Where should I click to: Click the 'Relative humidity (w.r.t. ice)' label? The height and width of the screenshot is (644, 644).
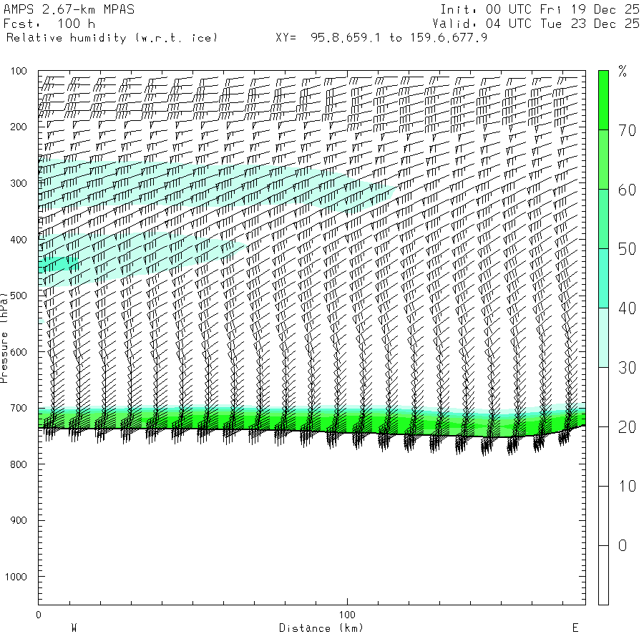click(x=112, y=38)
